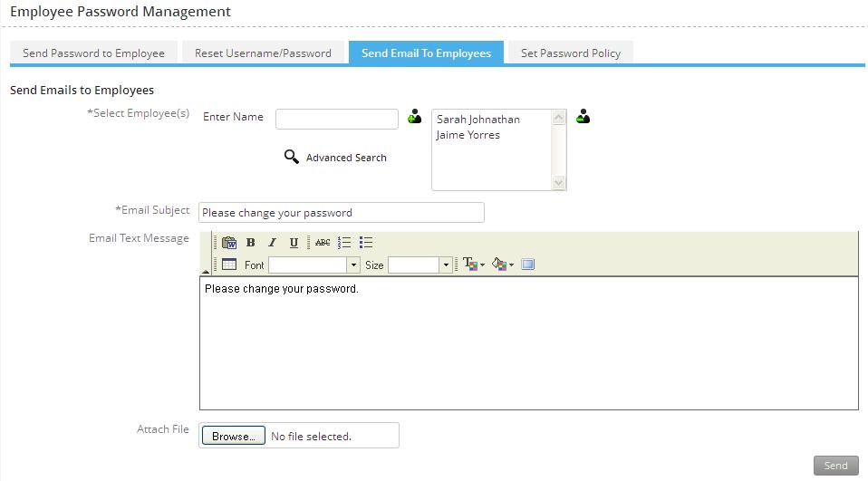The width and height of the screenshot is (868, 481).
Task: Click the employee list scroll up arrow
Action: click(x=558, y=118)
